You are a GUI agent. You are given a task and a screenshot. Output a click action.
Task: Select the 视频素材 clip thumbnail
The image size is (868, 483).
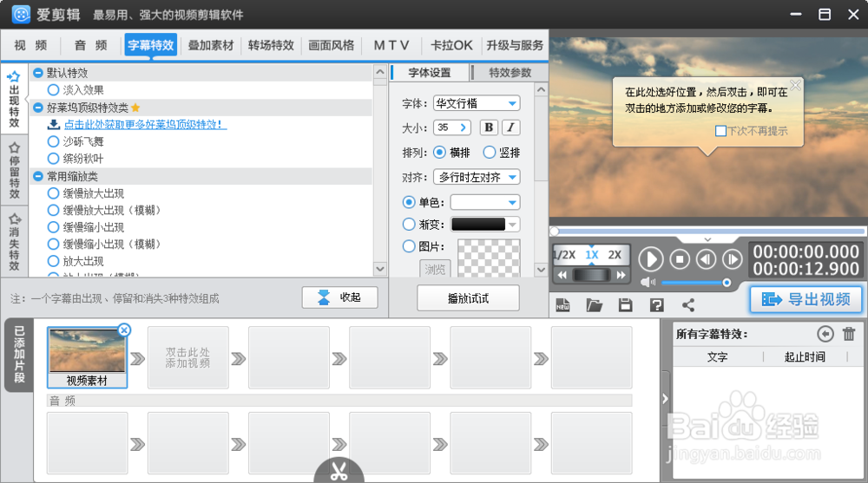[x=88, y=357]
